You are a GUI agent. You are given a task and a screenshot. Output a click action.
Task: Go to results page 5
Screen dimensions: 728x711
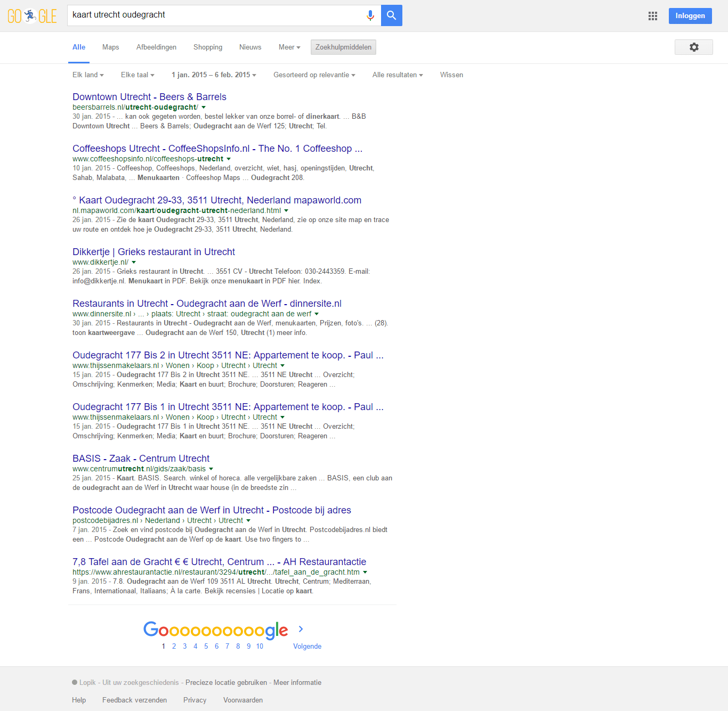pyautogui.click(x=206, y=646)
